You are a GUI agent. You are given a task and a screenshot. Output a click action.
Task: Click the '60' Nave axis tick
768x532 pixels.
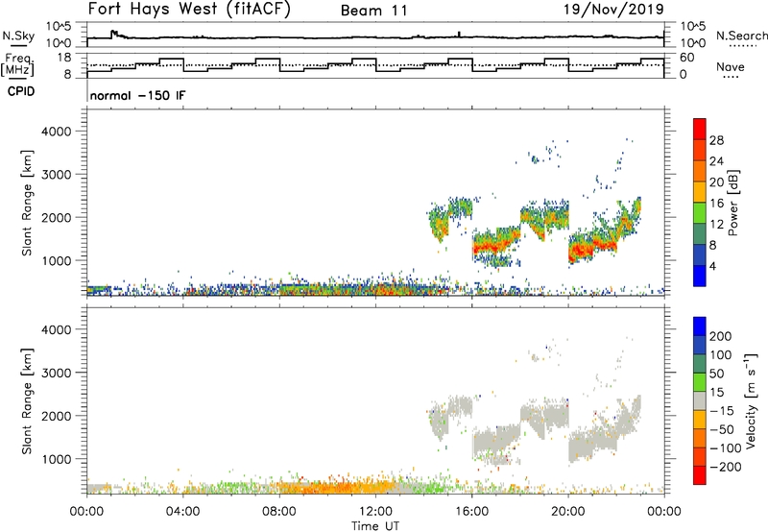687,58
